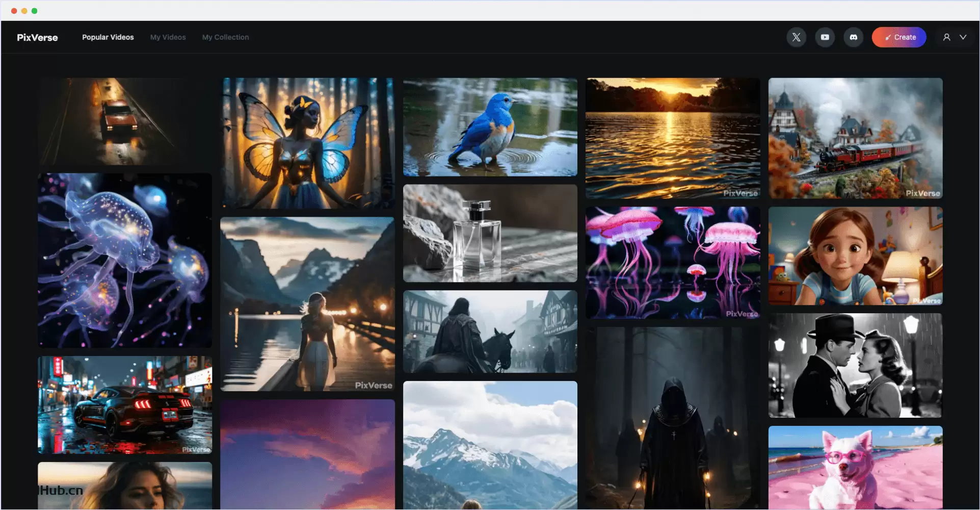Open the hooded figure in forest video
Screen dimensions: 980x510
673,419
